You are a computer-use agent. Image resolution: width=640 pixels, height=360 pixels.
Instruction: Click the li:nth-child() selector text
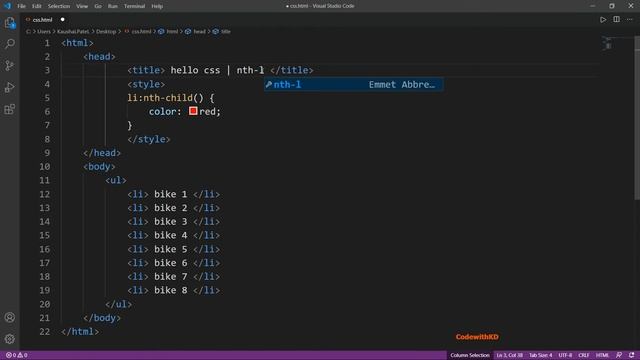click(165, 98)
